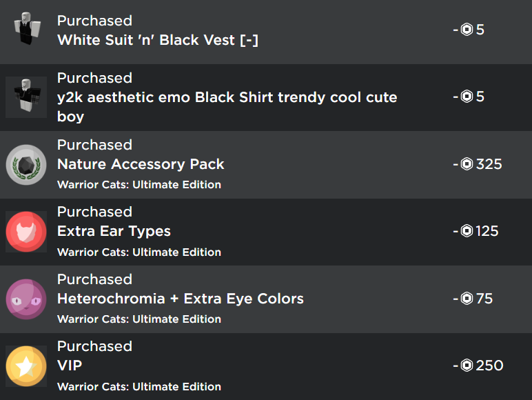
Task: Click the purple Heterochromia cat eyes icon
Action: point(26,299)
